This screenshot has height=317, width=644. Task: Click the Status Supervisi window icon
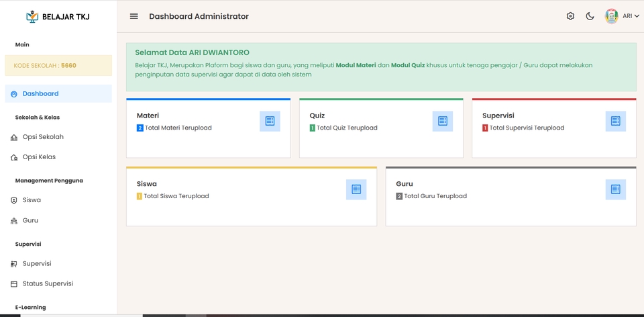coord(14,283)
